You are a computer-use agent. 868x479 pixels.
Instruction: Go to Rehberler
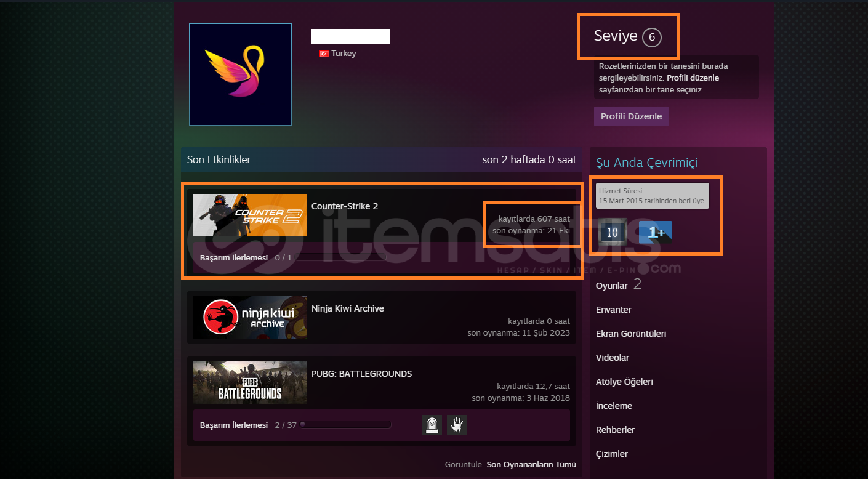pos(615,430)
